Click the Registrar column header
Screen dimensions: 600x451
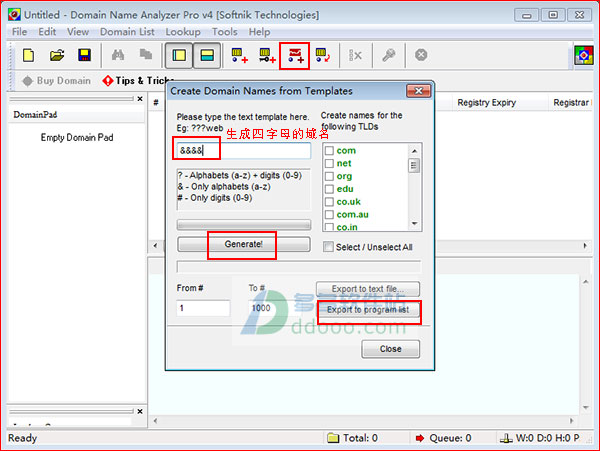coord(571,103)
